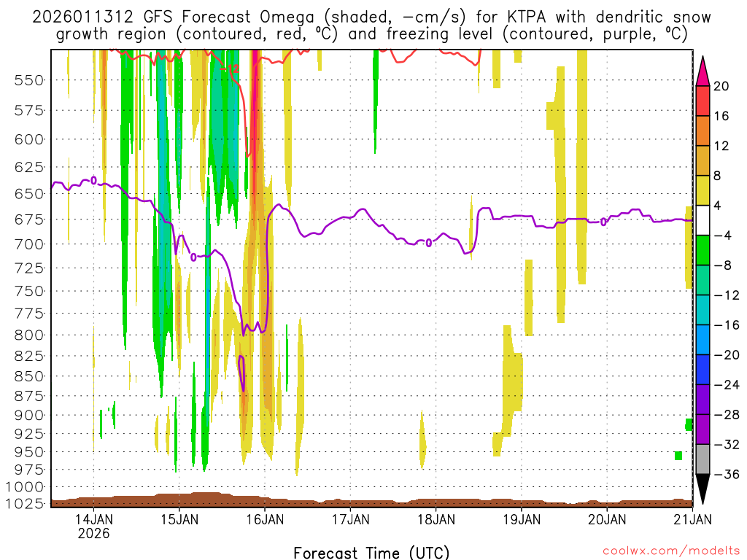
Task: Click the 2026 year label under 14JAN
Action: (x=93, y=533)
